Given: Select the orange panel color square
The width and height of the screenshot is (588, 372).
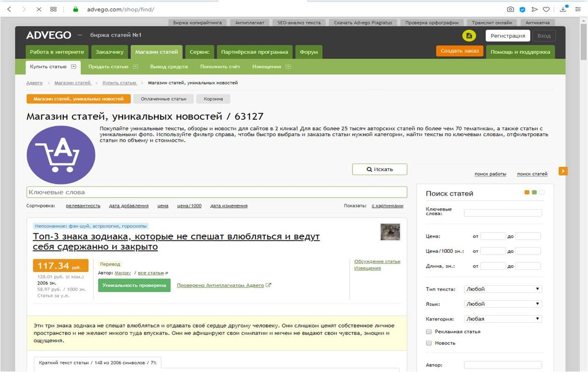Looking at the screenshot, I should pyautogui.click(x=527, y=193).
